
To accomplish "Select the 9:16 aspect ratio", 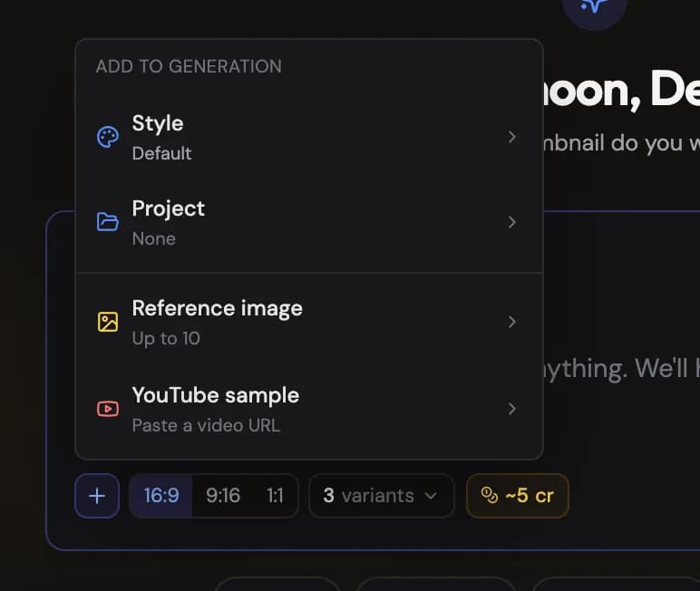I will (223, 496).
